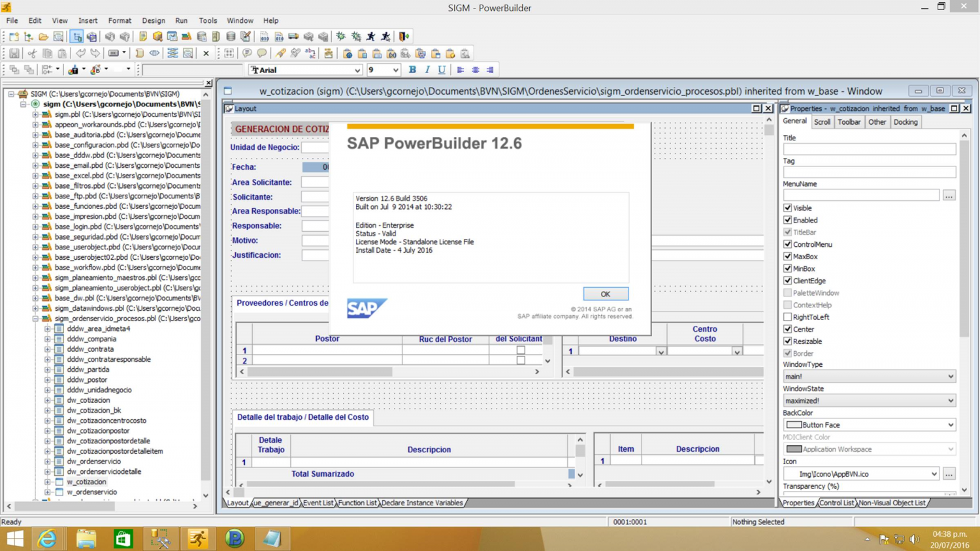Screen dimensions: 980x551
Task: Enable the RightToLeft checkbox
Action: click(787, 317)
